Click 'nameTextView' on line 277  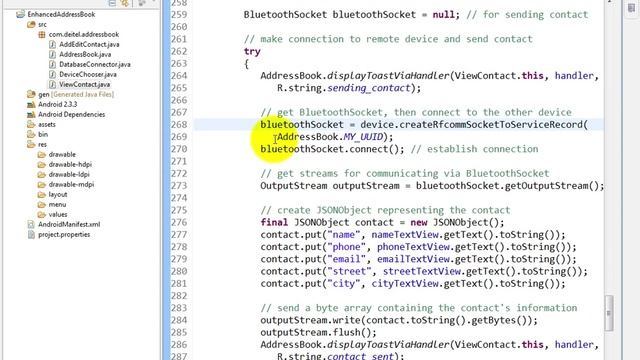404,235
